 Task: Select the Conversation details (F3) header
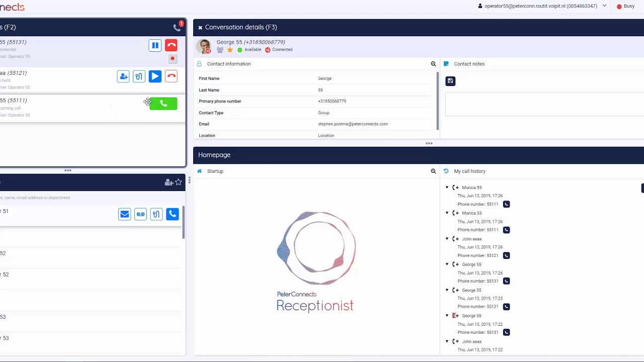241,28
